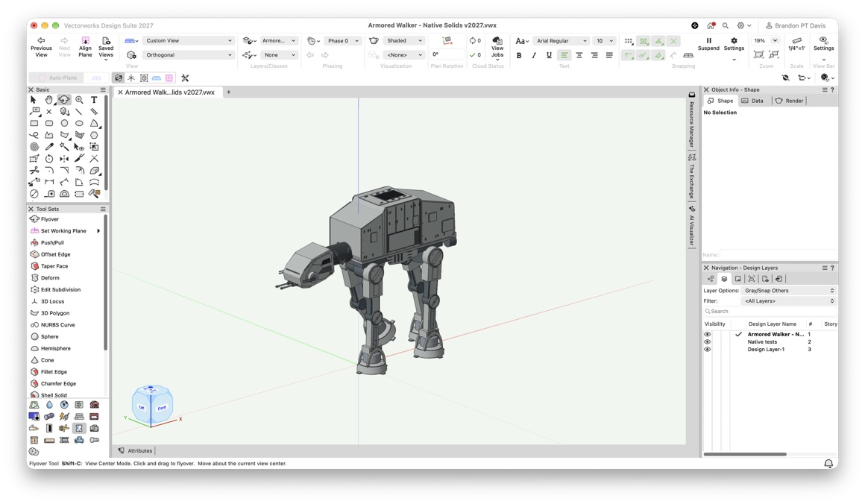Select the Fillet Edge tool
Viewport: 865px width, 504px height.
point(54,371)
